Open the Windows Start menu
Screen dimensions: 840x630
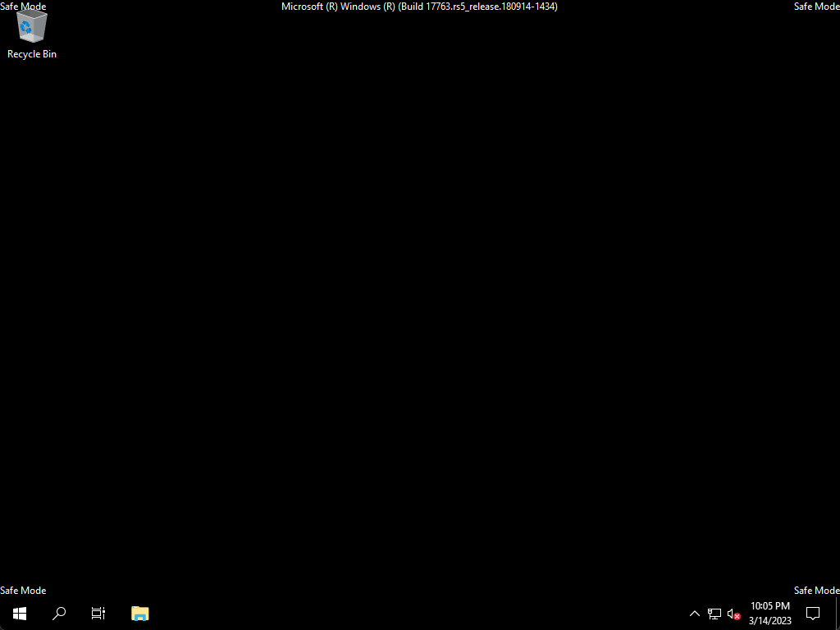click(x=20, y=614)
